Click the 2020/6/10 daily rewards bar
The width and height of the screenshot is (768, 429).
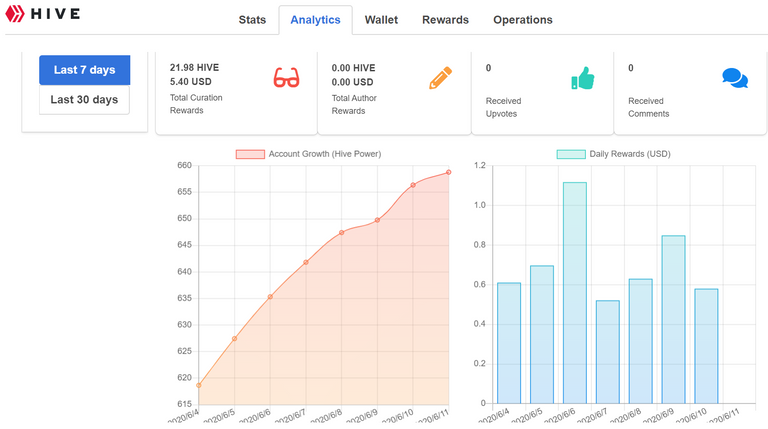click(x=706, y=346)
